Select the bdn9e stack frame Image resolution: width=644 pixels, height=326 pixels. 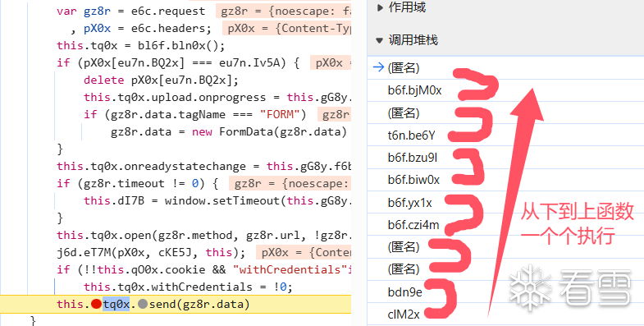[x=505, y=292]
